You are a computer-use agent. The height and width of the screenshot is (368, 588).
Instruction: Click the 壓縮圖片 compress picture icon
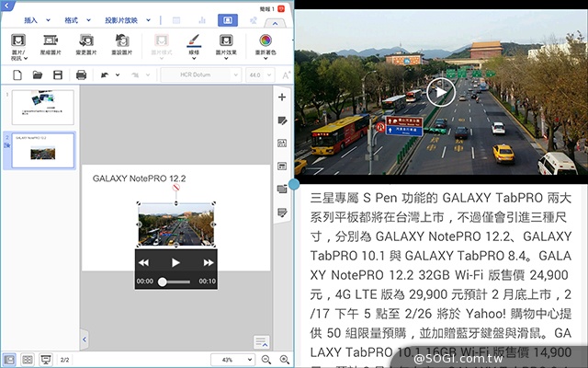coord(51,40)
